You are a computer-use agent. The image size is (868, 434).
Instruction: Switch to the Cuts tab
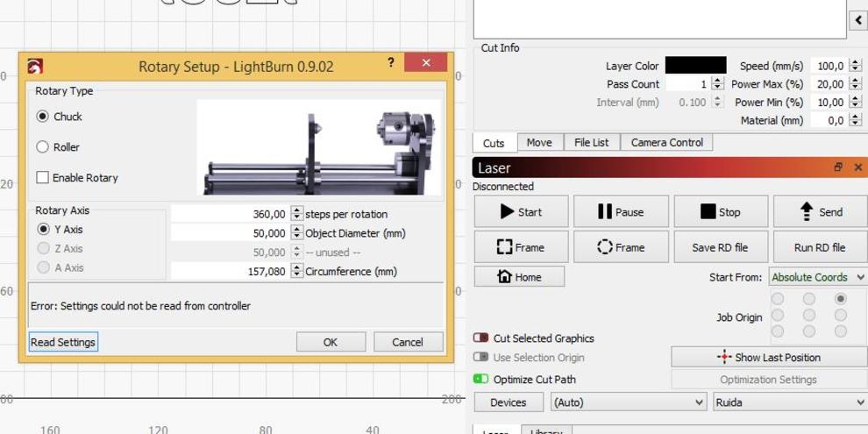pyautogui.click(x=494, y=143)
